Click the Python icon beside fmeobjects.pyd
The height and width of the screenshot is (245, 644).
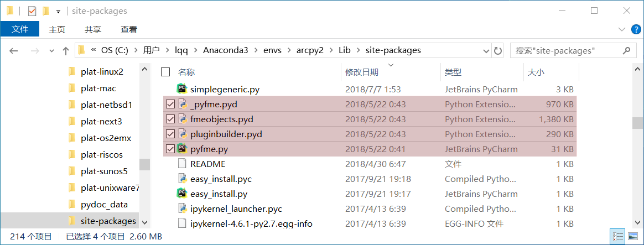[x=182, y=119]
